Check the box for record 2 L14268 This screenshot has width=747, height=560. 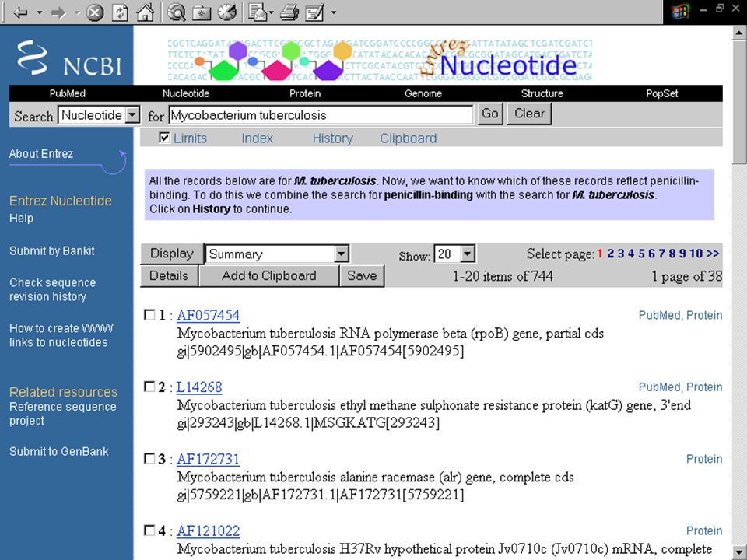coord(149,387)
